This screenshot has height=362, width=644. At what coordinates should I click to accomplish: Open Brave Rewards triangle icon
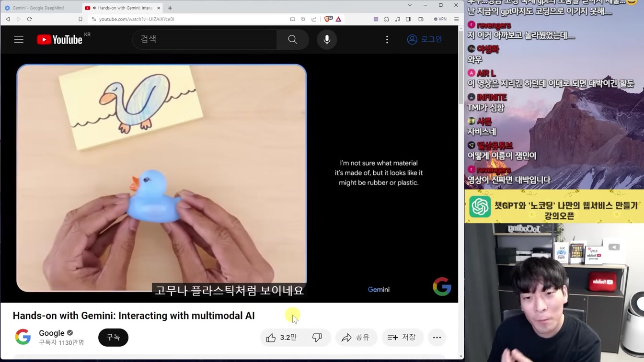(338, 19)
